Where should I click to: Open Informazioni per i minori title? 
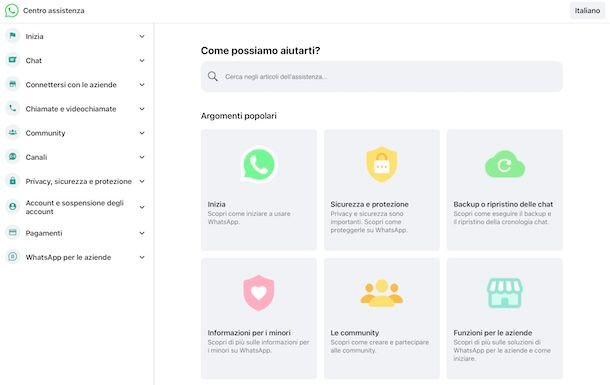249,332
